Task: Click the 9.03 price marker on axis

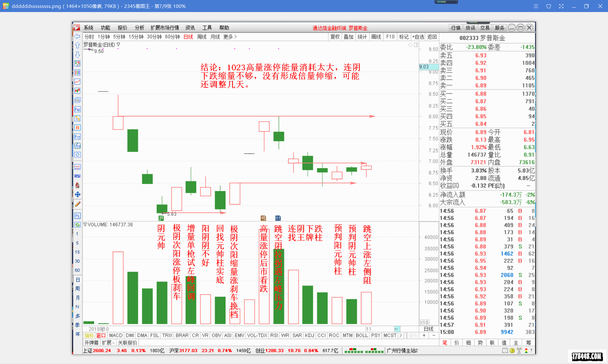Action: tap(429, 67)
